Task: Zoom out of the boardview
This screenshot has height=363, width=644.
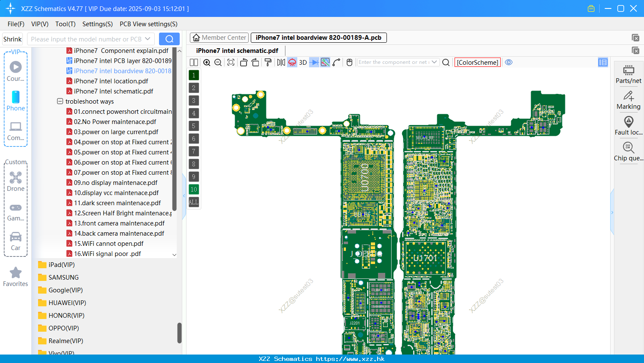Action: click(218, 62)
